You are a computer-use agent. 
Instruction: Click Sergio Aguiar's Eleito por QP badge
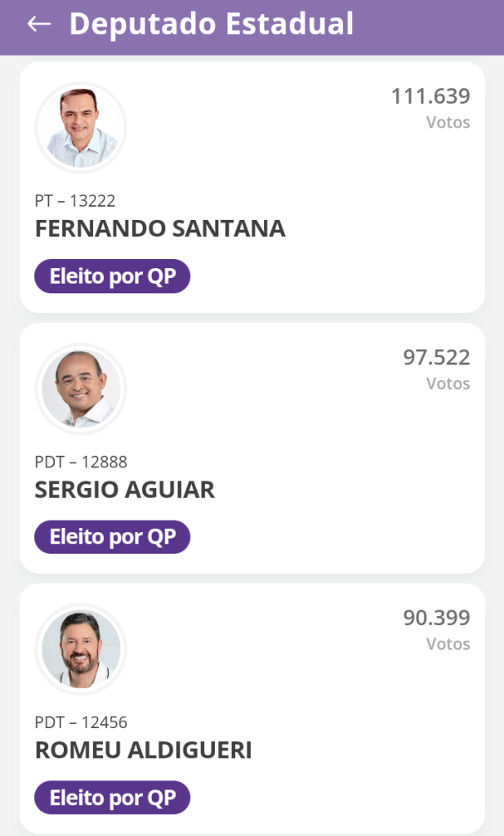[112, 537]
